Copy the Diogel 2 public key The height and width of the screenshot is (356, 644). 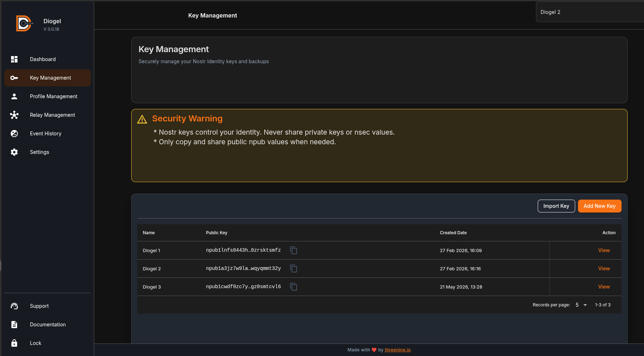[293, 269]
